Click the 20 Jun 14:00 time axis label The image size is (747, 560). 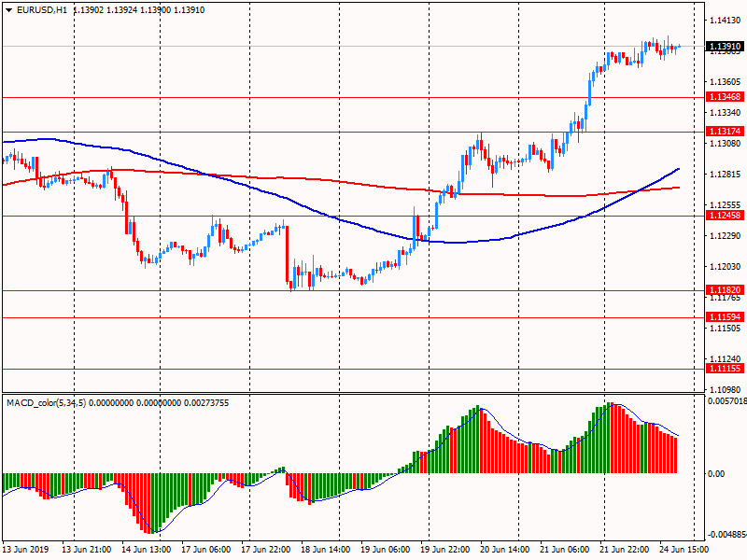tap(504, 549)
